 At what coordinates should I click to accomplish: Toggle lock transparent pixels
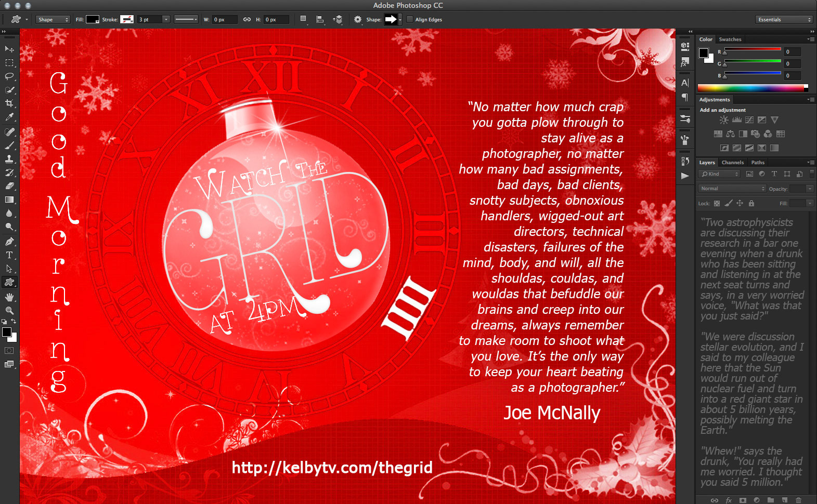click(x=717, y=204)
